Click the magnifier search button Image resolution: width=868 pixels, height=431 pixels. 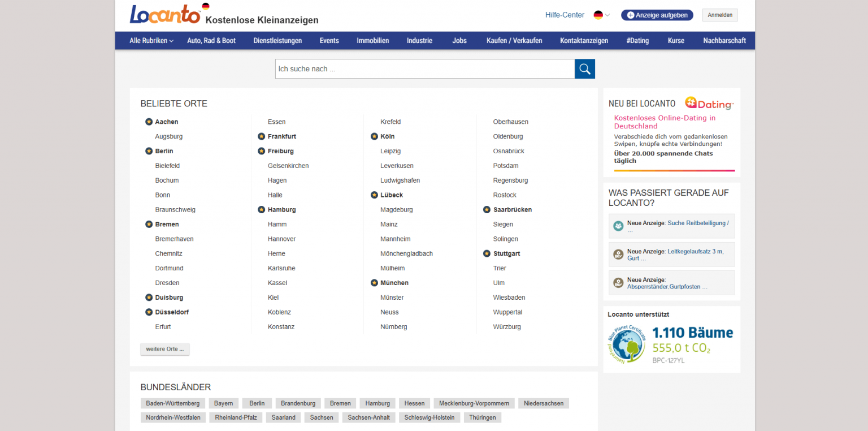(585, 69)
